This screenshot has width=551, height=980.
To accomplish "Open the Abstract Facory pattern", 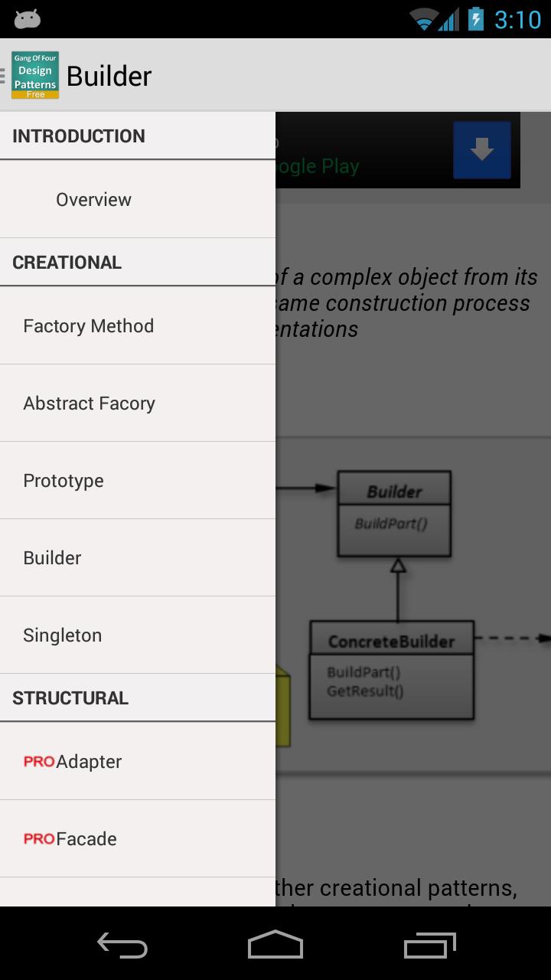I will (138, 403).
